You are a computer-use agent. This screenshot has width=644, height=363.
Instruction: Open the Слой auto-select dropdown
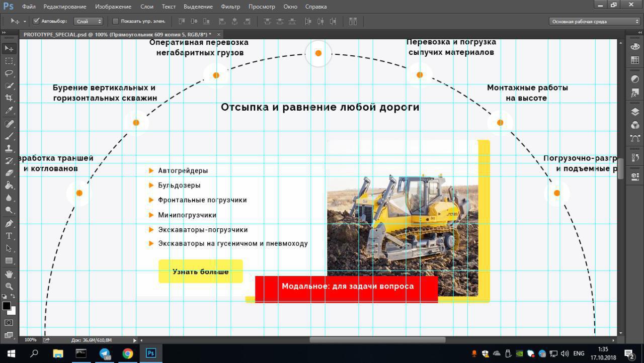88,21
